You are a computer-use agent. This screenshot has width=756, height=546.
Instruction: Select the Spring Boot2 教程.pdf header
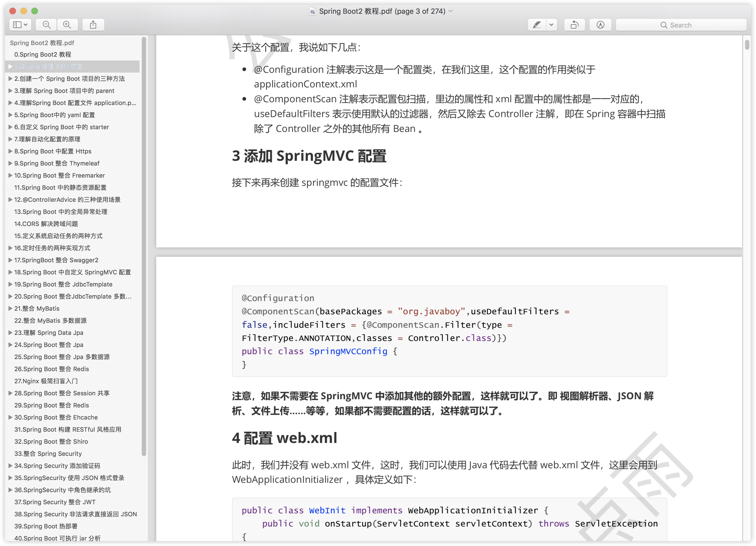click(x=42, y=43)
